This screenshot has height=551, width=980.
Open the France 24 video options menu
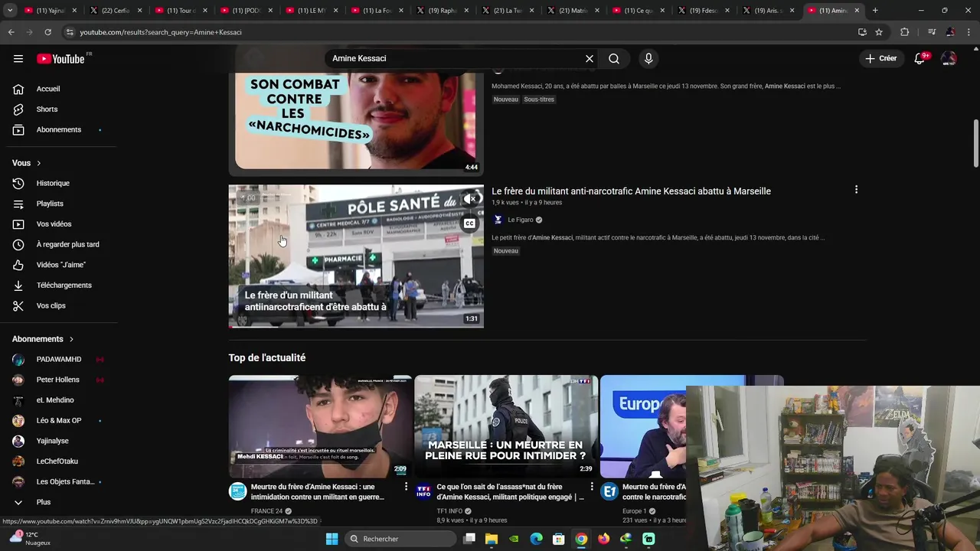pyautogui.click(x=406, y=487)
